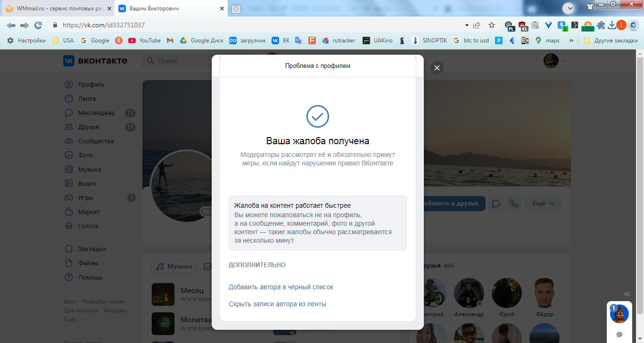Open friend Александр's avatar
The image size is (644, 343).
pyautogui.click(x=469, y=293)
